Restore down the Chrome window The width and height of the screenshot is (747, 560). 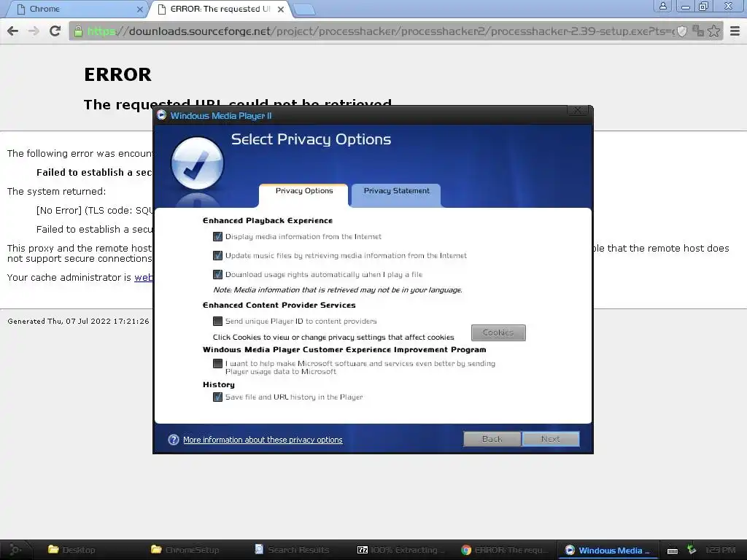(x=704, y=6)
